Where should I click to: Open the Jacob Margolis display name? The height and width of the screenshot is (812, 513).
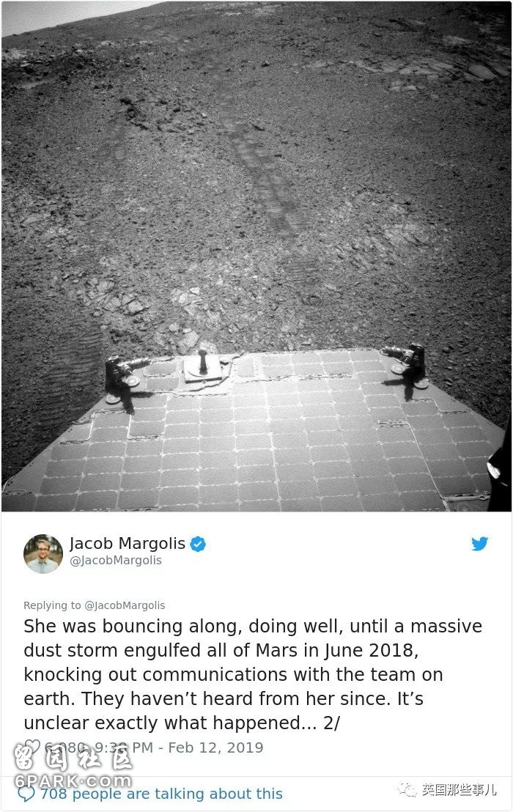point(128,543)
